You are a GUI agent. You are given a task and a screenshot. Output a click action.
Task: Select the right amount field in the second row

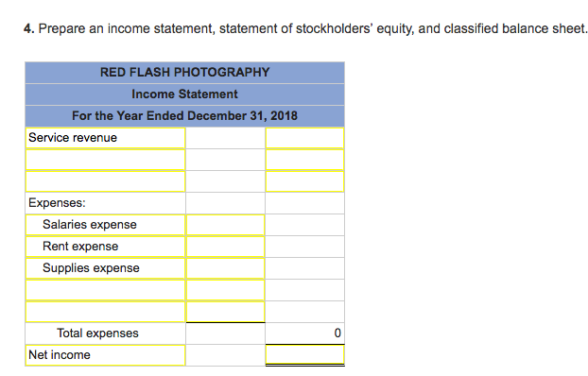point(304,160)
